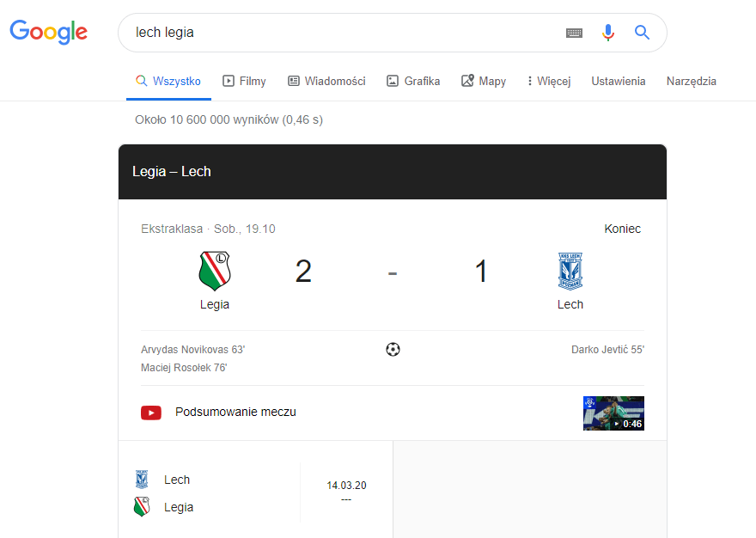Switch to the Grafika tab
The image size is (756, 538).
(413, 82)
